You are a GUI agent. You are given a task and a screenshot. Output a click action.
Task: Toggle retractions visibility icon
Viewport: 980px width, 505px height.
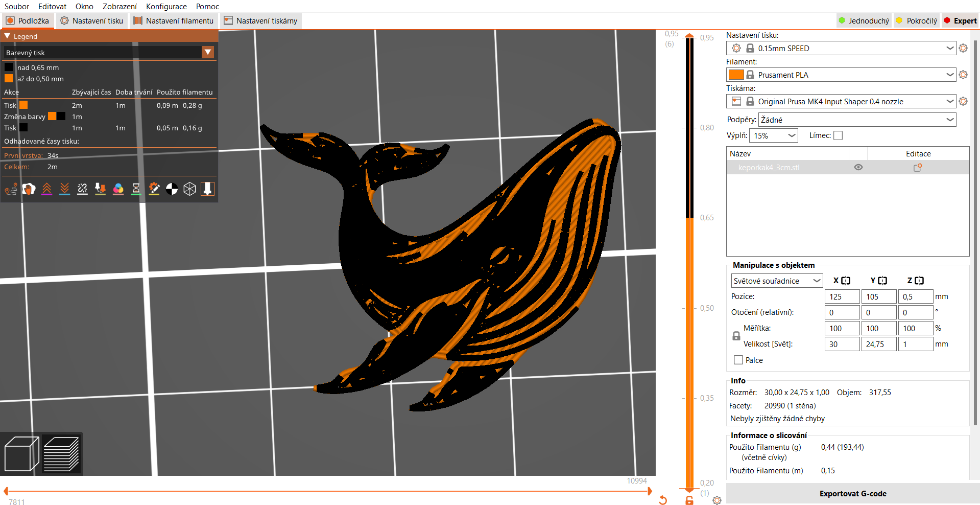[47, 189]
